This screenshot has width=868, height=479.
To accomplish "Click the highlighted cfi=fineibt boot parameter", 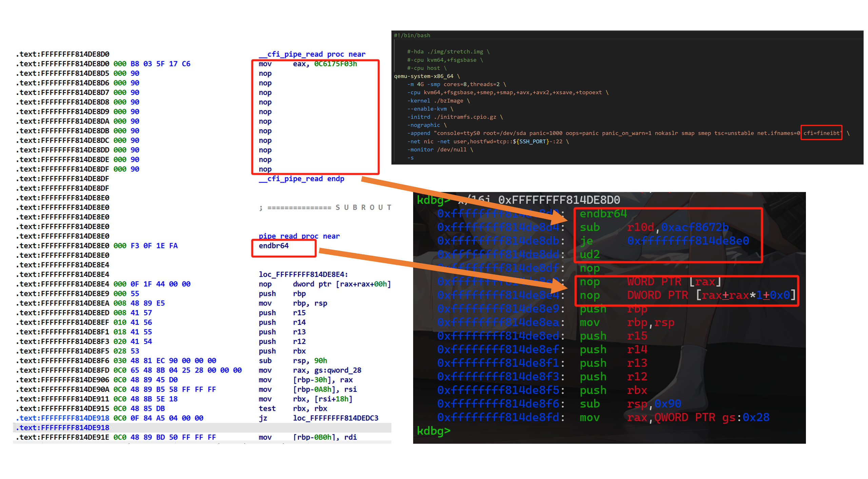I will [821, 133].
